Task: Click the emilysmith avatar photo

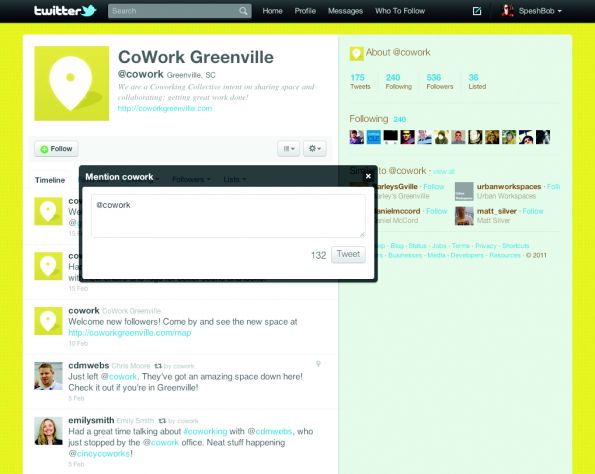Action: (x=48, y=431)
